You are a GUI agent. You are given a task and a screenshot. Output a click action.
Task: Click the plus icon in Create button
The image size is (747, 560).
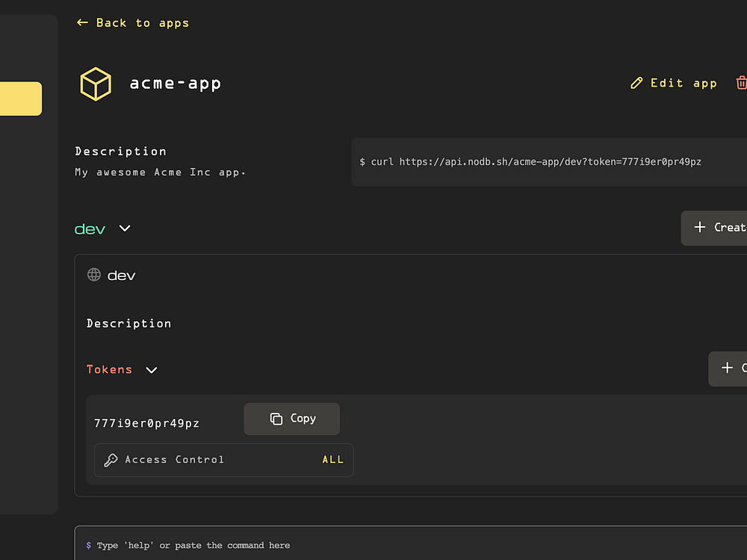click(699, 227)
